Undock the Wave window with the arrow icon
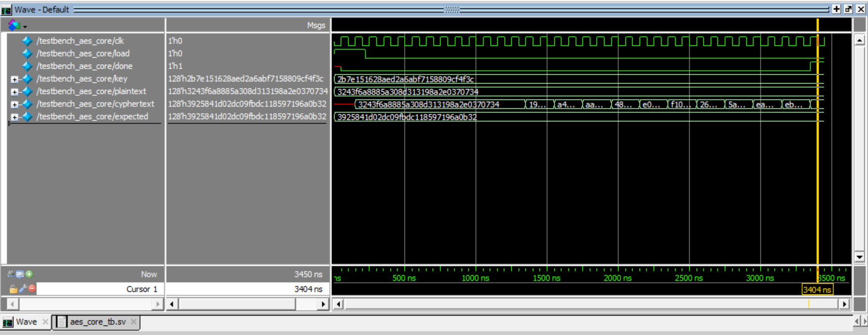Screen dimensions: 868x335 848,9
